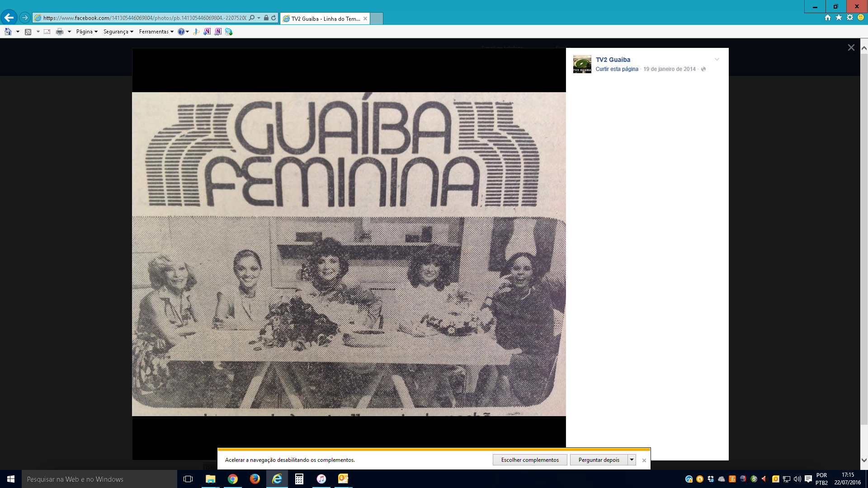Open the TV2 Guaíba page name link
868x488 pixels.
(613, 60)
